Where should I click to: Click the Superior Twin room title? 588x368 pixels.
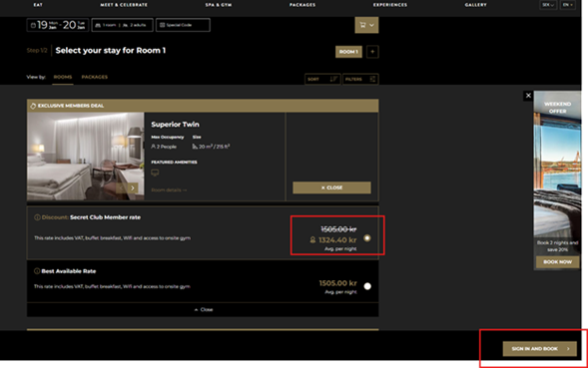(175, 125)
